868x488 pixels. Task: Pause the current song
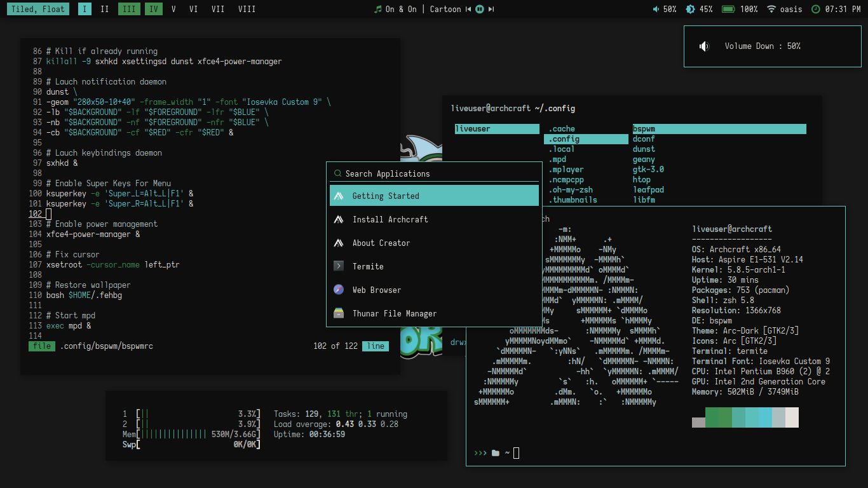[480, 9]
